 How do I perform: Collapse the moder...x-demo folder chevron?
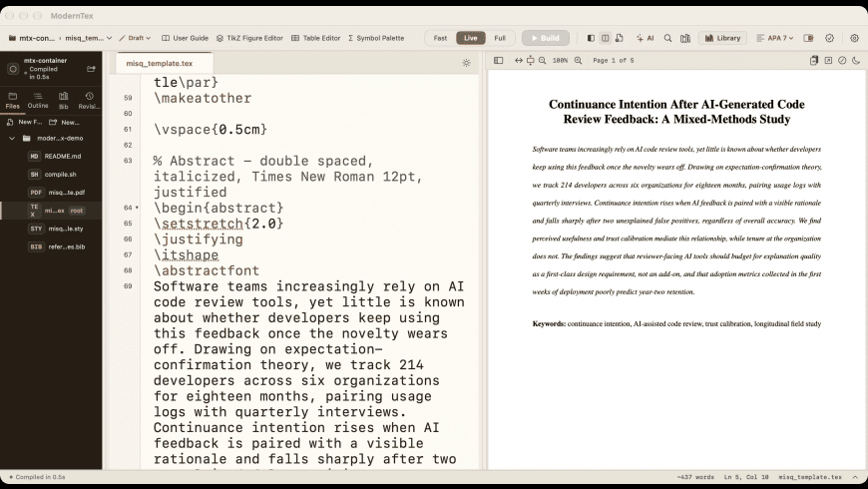point(12,138)
